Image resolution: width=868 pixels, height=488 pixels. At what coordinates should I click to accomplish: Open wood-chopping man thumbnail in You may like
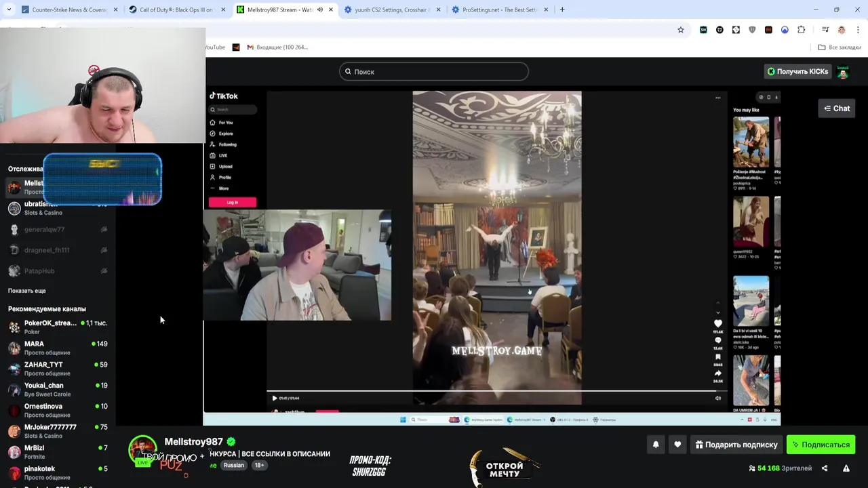point(751,142)
